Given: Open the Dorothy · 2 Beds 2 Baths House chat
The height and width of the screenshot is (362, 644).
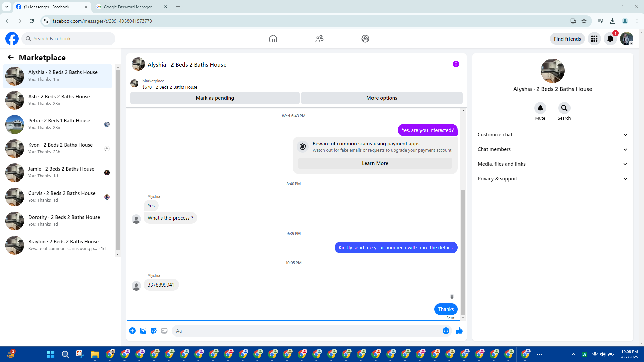Looking at the screenshot, I should (x=57, y=221).
